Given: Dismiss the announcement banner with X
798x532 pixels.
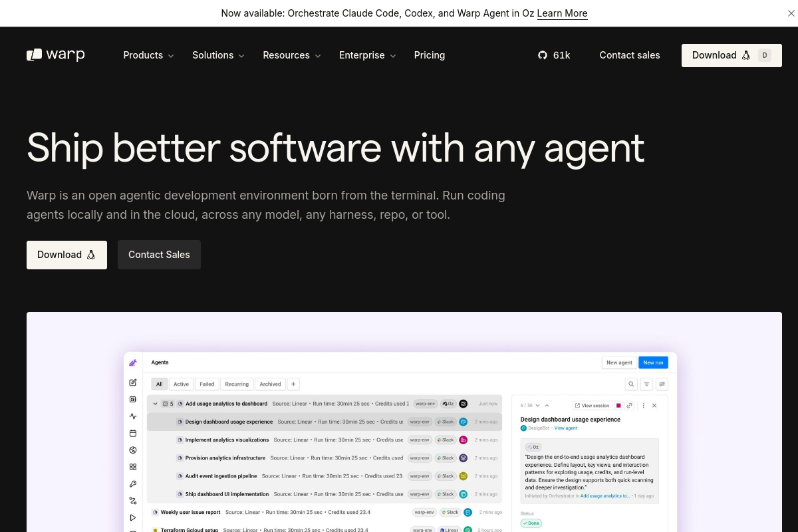Looking at the screenshot, I should point(791,13).
